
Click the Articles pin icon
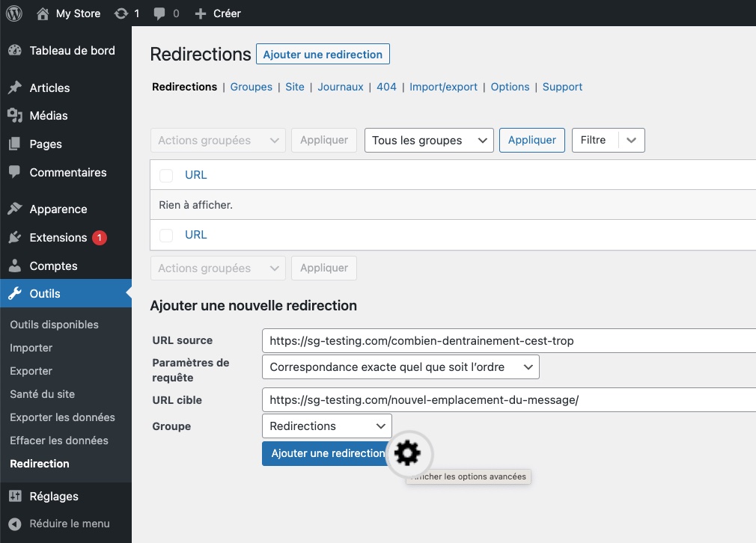coord(15,88)
